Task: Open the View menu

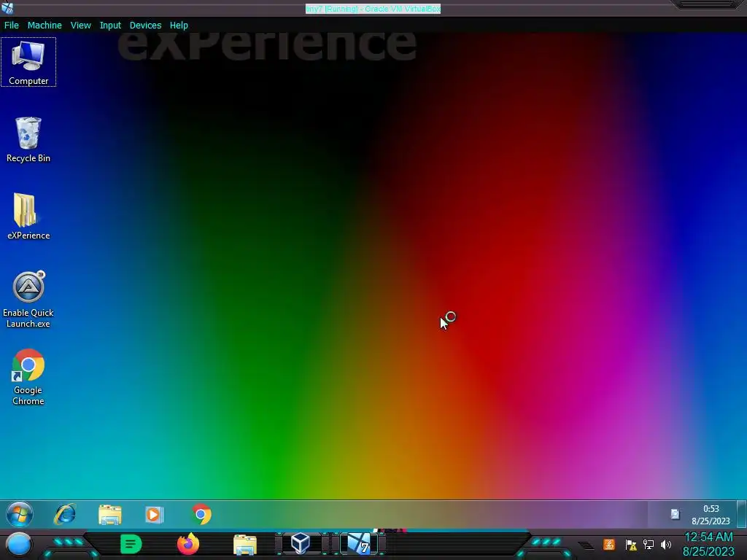Action: click(80, 26)
